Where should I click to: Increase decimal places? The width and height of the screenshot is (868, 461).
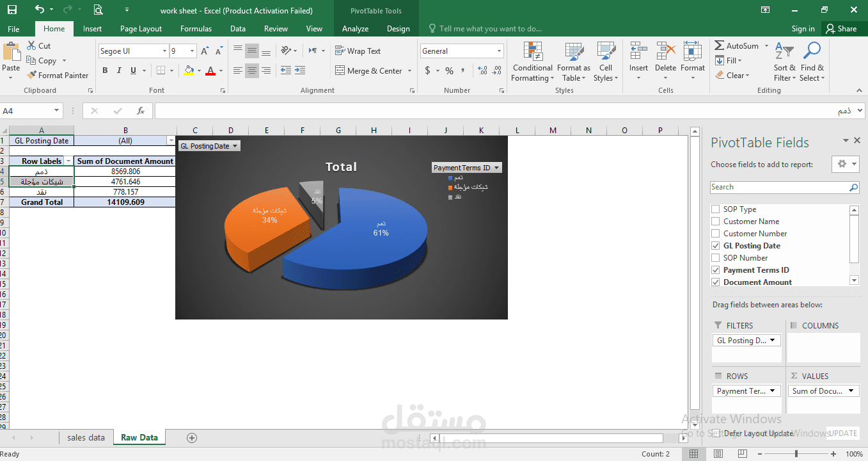tap(482, 70)
